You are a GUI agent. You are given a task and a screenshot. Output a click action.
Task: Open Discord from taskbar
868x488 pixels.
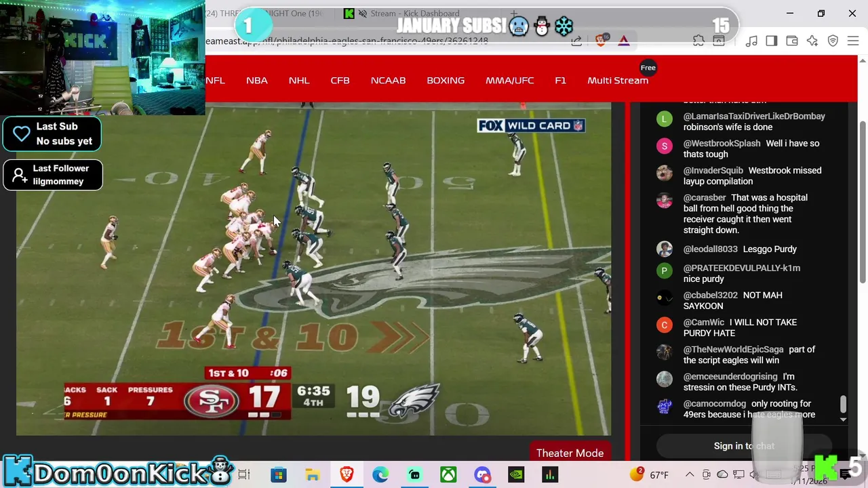click(482, 474)
